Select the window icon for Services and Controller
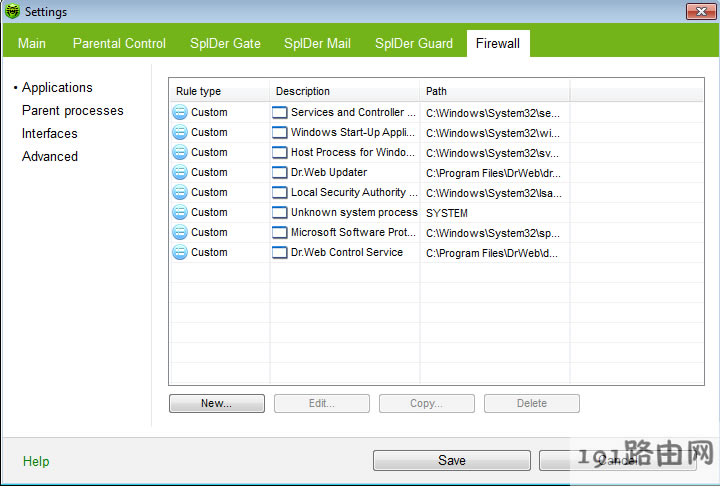This screenshot has width=720, height=488. coord(280,112)
